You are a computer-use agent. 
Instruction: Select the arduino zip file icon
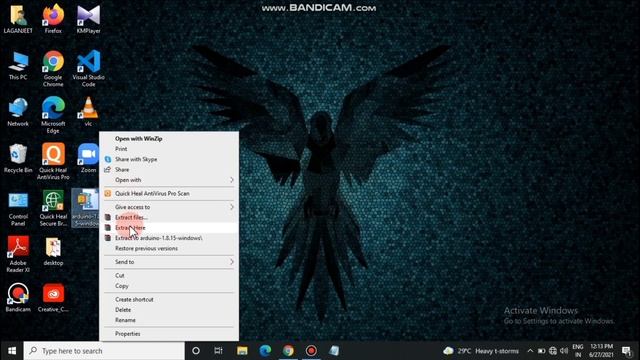pyautogui.click(x=85, y=208)
